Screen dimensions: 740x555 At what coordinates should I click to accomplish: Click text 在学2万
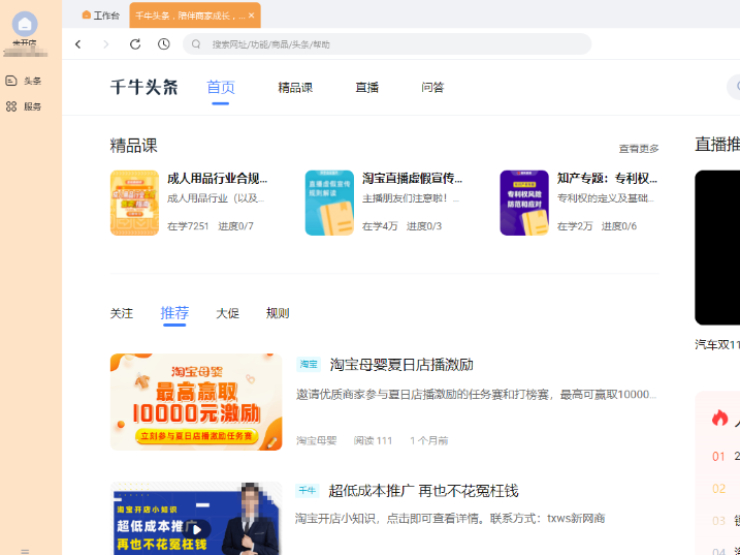(x=575, y=226)
